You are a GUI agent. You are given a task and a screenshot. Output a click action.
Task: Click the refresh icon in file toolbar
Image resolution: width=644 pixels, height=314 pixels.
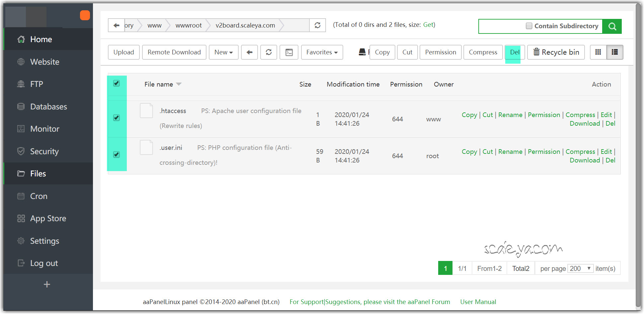pyautogui.click(x=269, y=52)
